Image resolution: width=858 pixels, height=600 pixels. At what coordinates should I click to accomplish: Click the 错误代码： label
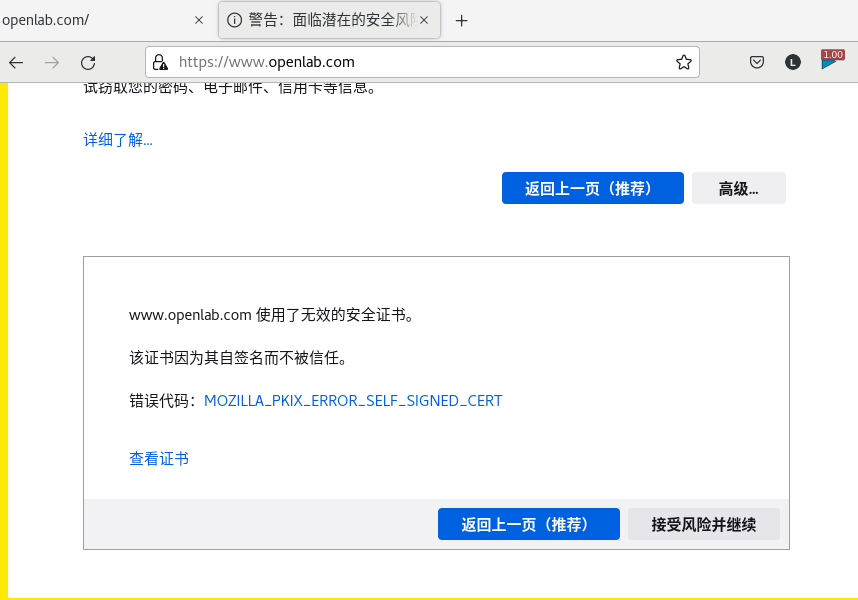click(163, 401)
